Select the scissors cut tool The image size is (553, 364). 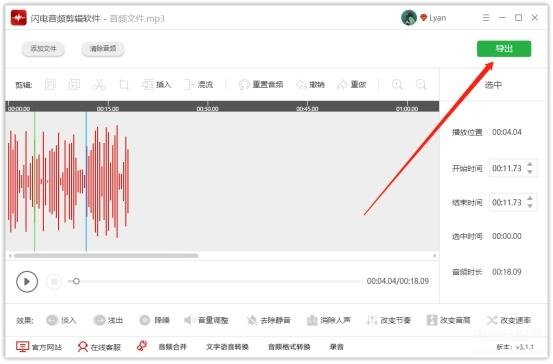pos(99,85)
